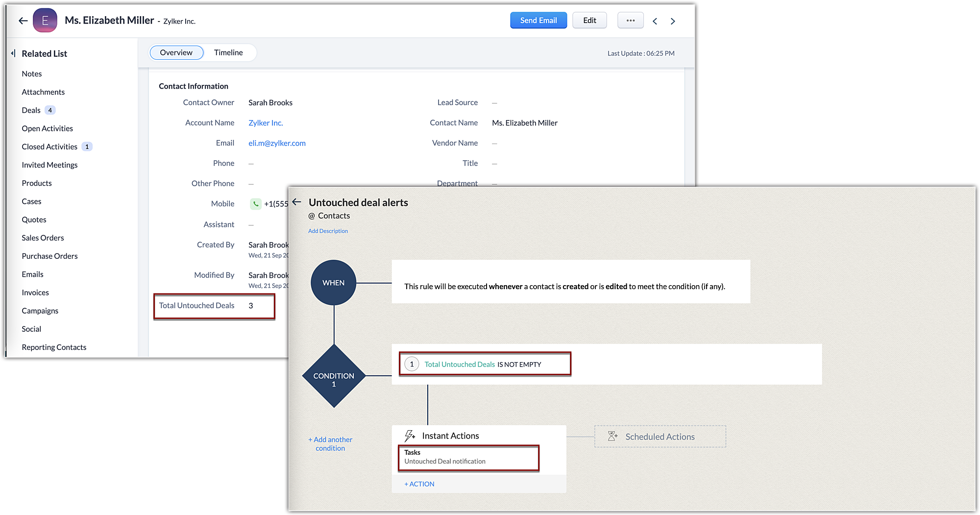980x515 pixels.
Task: Open the Zylker Inc. account link
Action: (266, 123)
